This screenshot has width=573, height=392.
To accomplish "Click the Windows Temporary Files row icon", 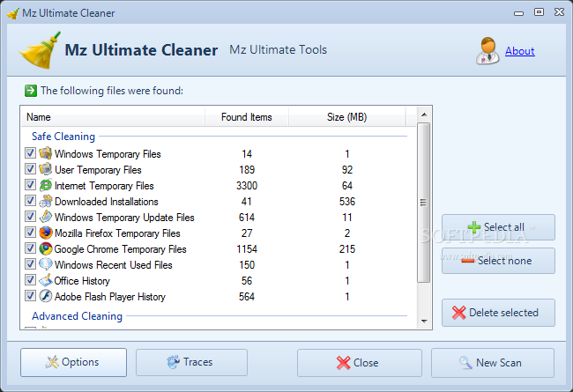I will coord(45,153).
